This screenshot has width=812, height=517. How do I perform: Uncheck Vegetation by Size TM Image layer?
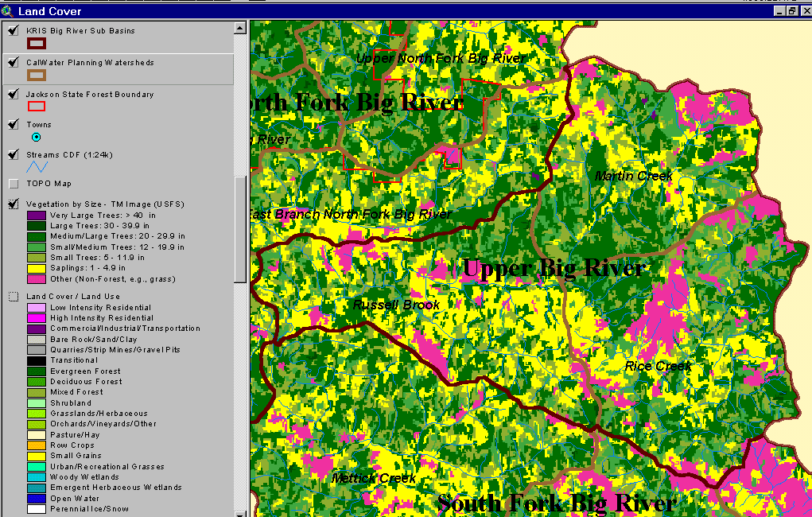tap(14, 204)
